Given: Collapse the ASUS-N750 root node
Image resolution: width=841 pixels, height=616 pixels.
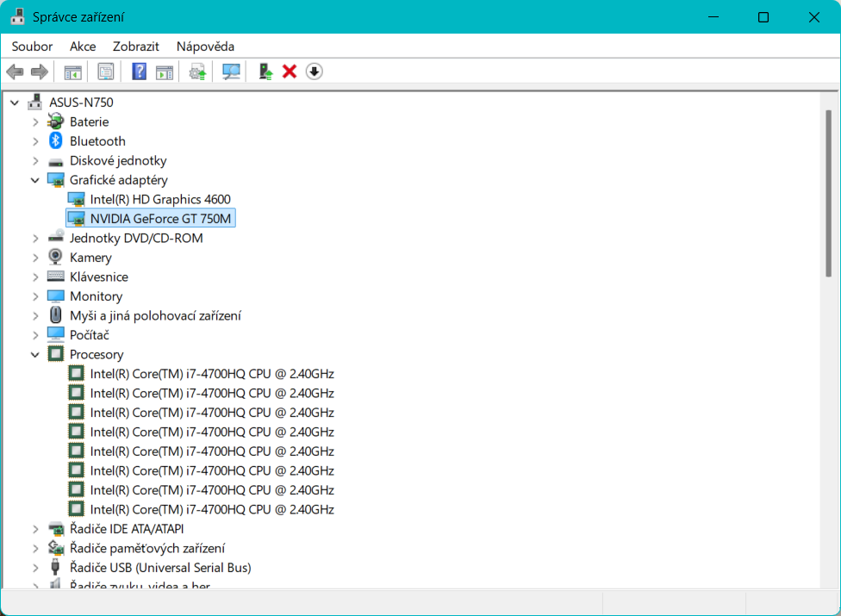Looking at the screenshot, I should pyautogui.click(x=15, y=103).
